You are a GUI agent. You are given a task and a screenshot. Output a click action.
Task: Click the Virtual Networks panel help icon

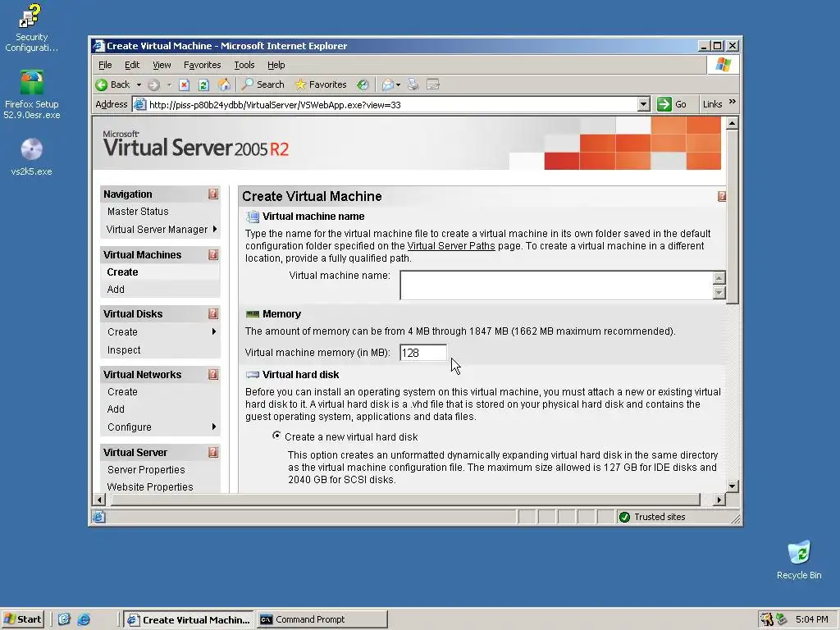213,374
